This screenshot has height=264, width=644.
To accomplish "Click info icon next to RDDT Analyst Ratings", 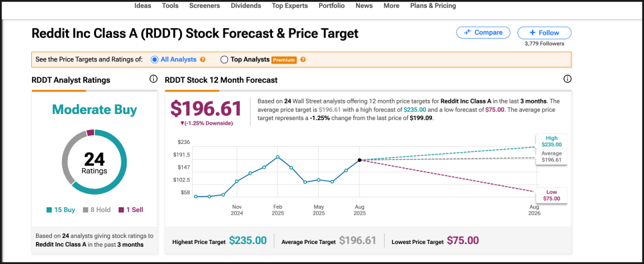I will tap(153, 79).
